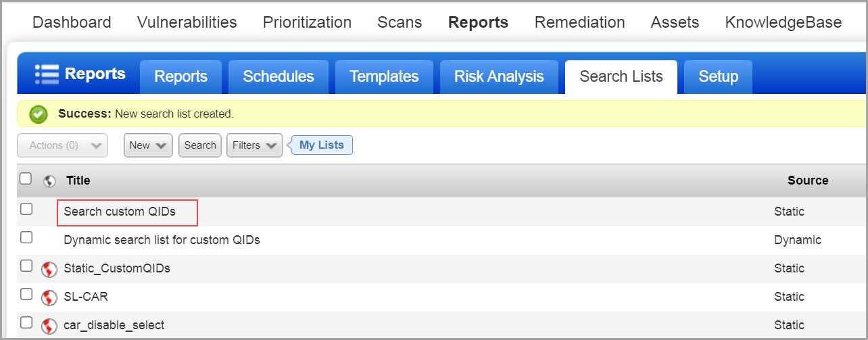
Task: Open the Search custom QIDs list
Action: point(120,212)
